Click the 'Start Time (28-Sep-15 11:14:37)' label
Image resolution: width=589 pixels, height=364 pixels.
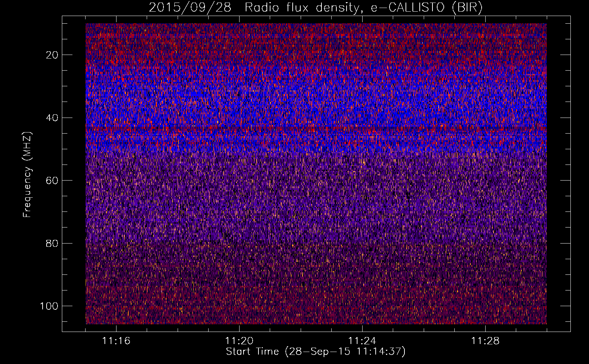pyautogui.click(x=316, y=352)
